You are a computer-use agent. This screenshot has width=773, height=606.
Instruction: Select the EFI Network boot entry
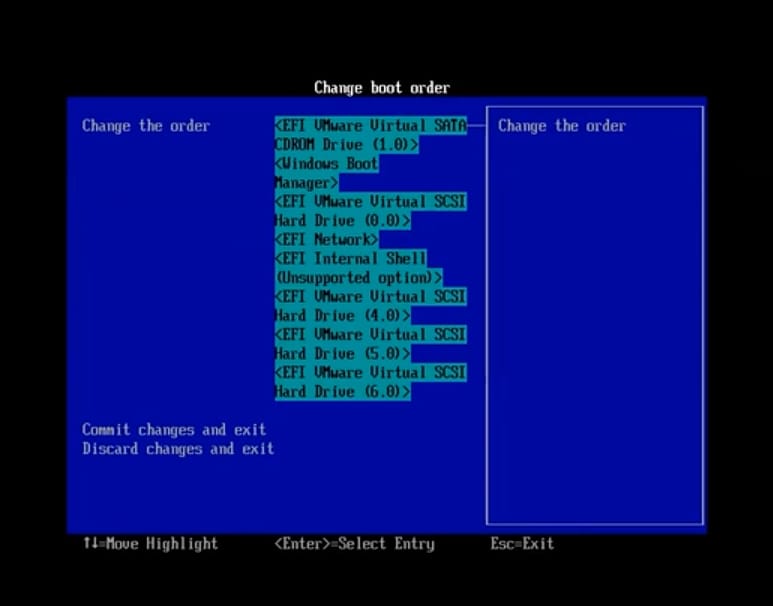coord(326,240)
